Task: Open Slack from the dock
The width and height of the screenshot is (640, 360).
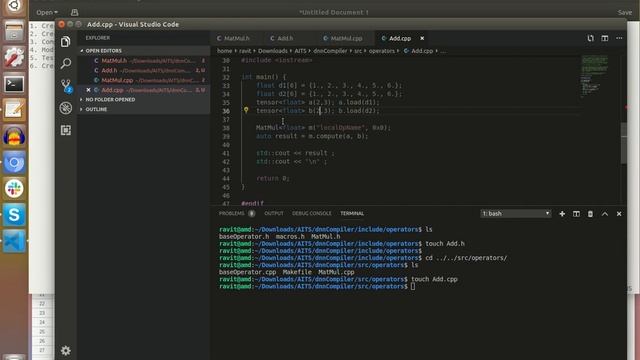Action: tap(14, 189)
